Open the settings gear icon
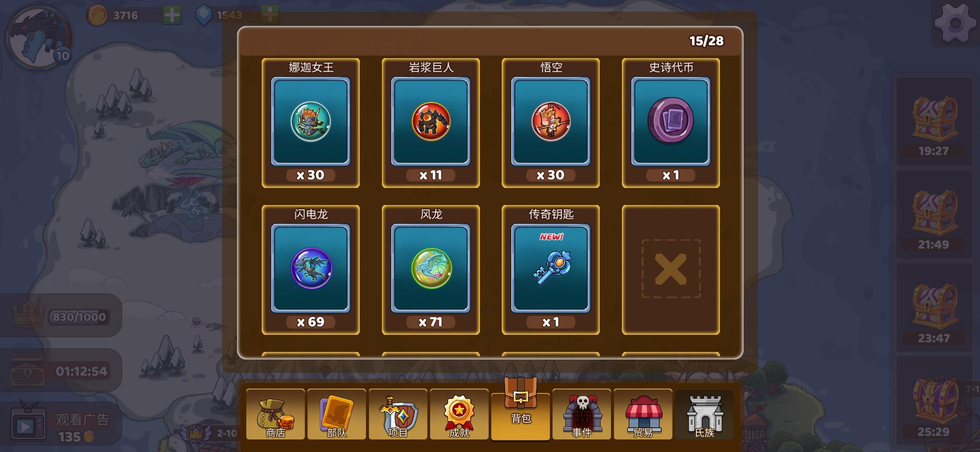The width and height of the screenshot is (980, 452). (955, 23)
